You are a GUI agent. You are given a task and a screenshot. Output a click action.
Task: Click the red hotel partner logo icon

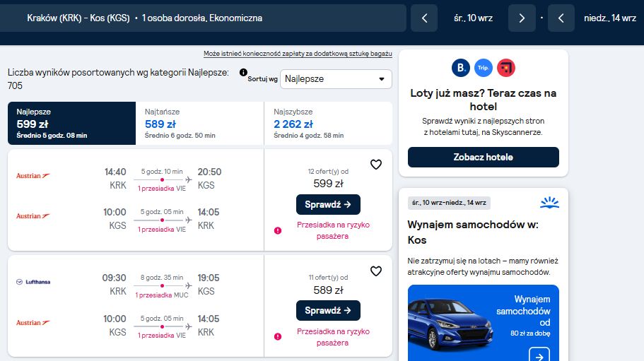tap(506, 68)
